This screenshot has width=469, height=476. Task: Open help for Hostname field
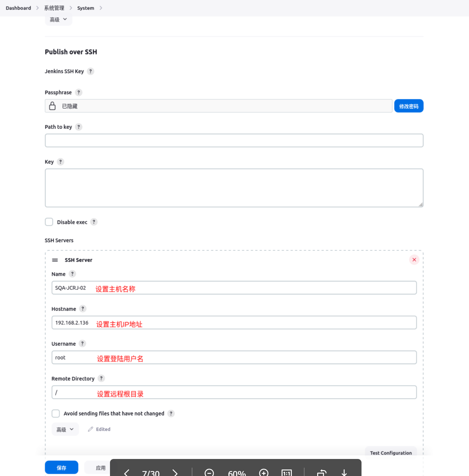pos(83,308)
